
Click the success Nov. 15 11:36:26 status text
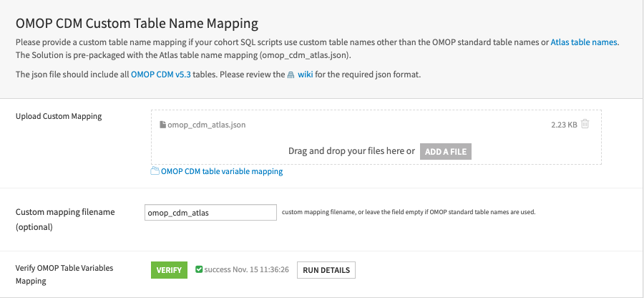click(246, 269)
